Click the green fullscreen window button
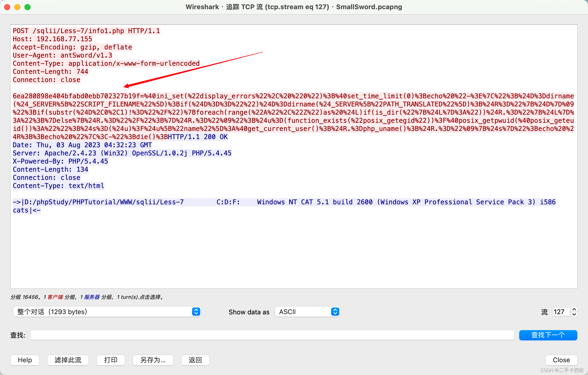Viewport: 588px width, 375px height. click(x=28, y=7)
